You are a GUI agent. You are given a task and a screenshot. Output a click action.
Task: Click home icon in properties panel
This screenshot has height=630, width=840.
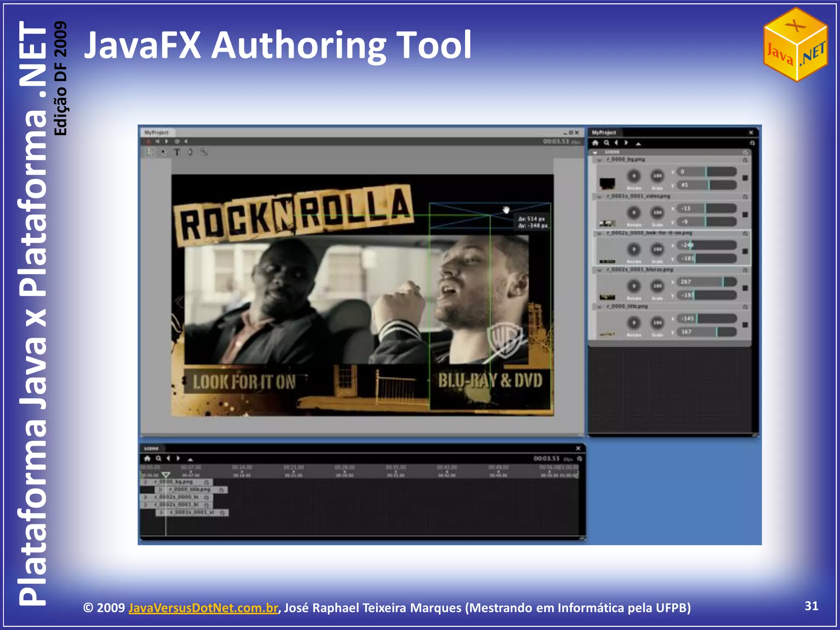[596, 143]
